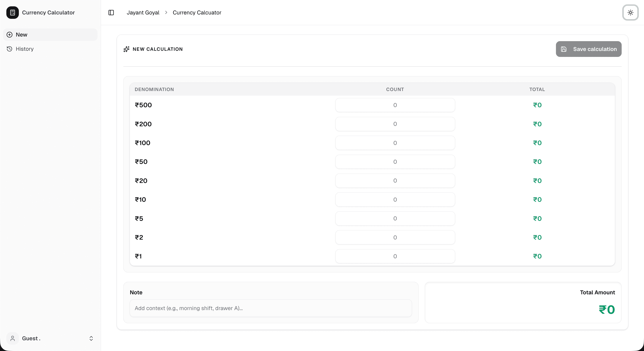Toggle light/dark theme sun button
Viewport: 644px width, 351px height.
[x=630, y=12]
